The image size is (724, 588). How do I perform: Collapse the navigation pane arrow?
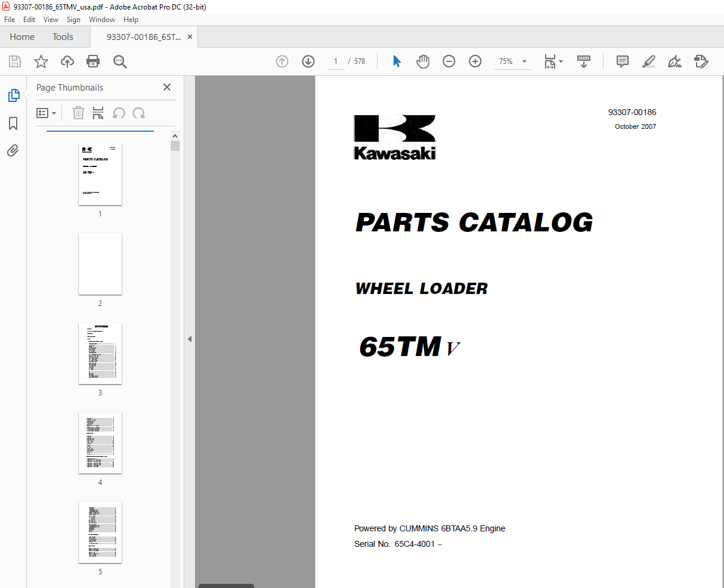point(190,339)
